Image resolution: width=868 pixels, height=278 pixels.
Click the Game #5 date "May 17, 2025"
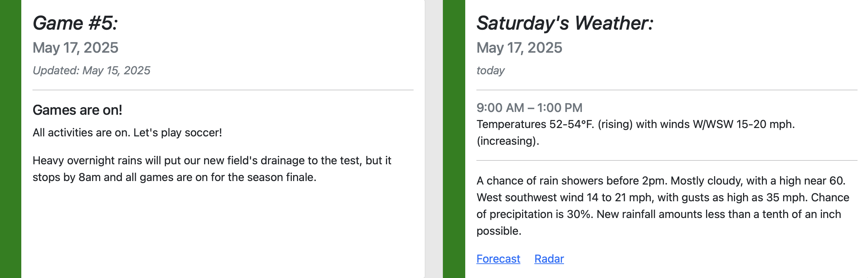click(75, 48)
